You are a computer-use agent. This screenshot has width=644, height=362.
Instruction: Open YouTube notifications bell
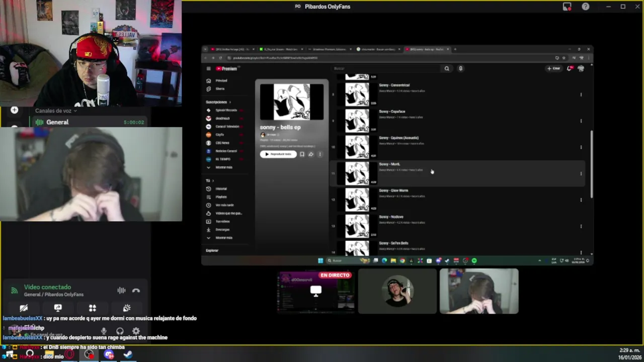pyautogui.click(x=570, y=68)
